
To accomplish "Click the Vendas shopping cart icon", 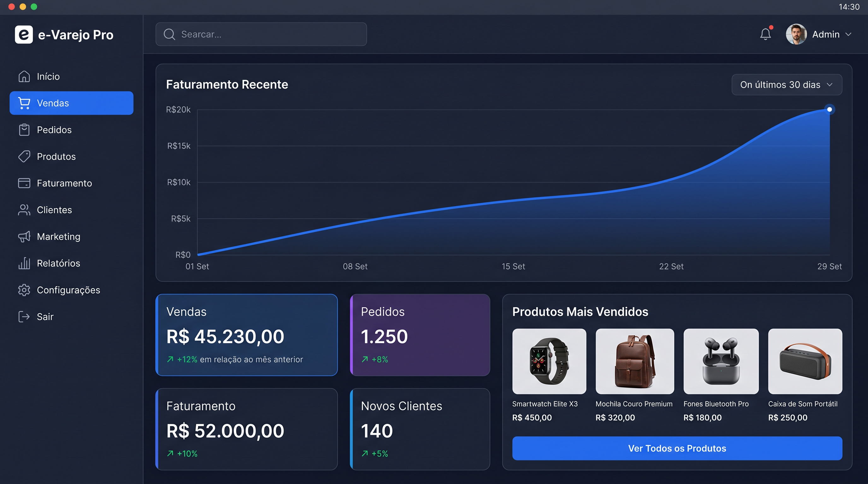I will [24, 103].
